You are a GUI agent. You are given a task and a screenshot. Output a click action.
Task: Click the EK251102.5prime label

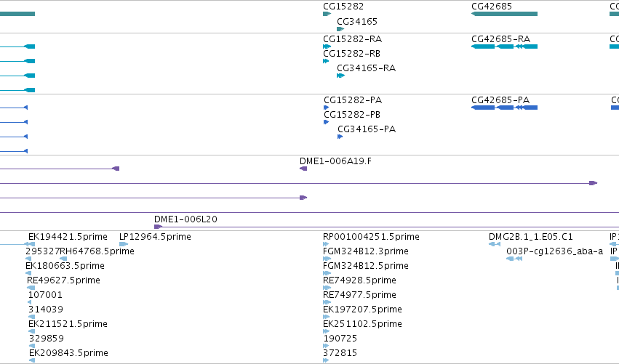[362, 324]
